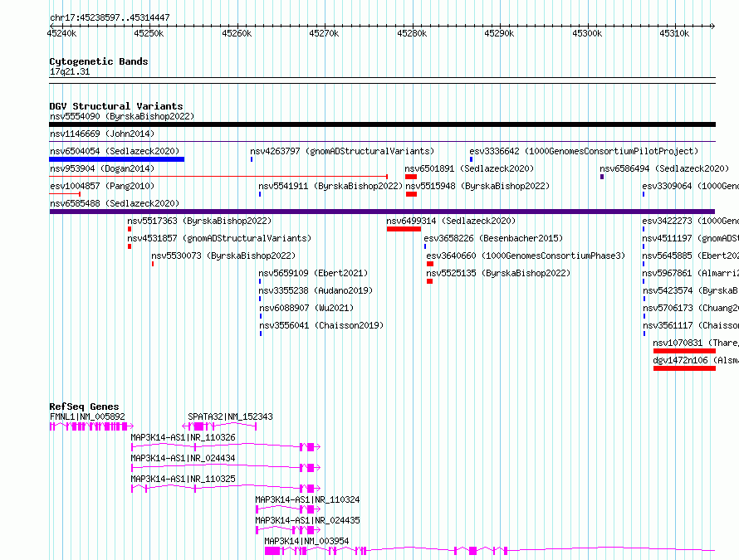Click nsv5659109 (Ebert2021) label
Image resolution: width=739 pixels, height=560 pixels.
click(313, 273)
